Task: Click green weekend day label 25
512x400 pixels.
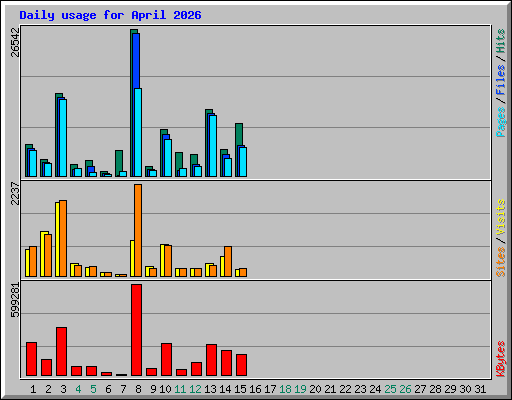Action: 390,389
